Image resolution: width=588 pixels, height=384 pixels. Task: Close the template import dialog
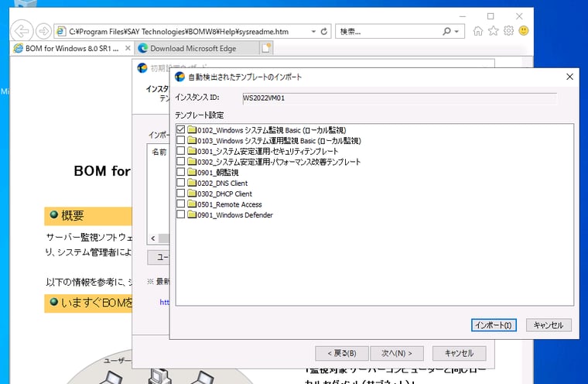click(x=569, y=77)
